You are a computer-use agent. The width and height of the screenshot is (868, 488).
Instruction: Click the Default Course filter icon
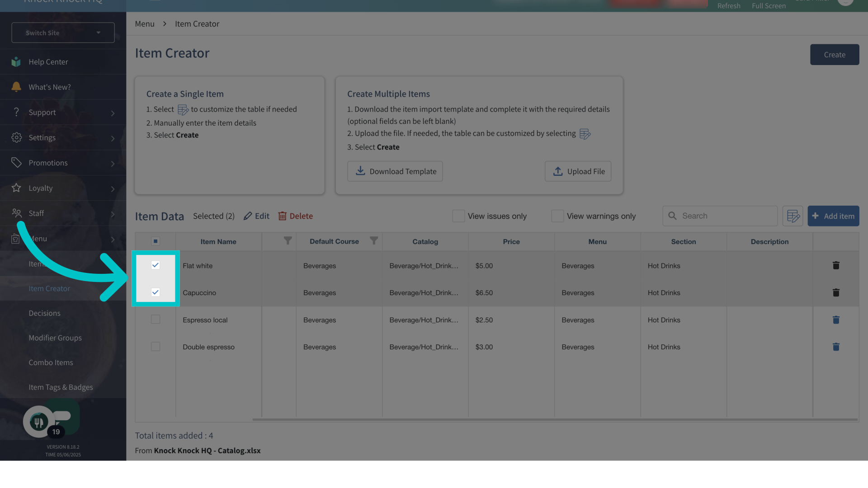(374, 241)
